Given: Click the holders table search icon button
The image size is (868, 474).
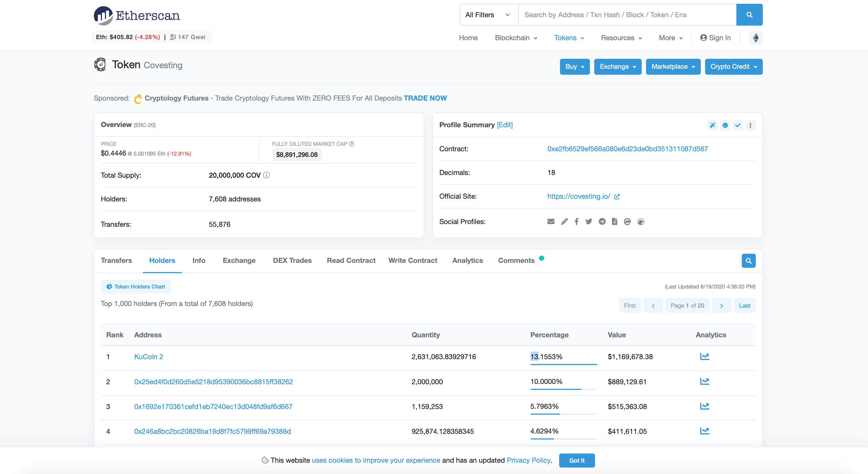Looking at the screenshot, I should pyautogui.click(x=749, y=261).
